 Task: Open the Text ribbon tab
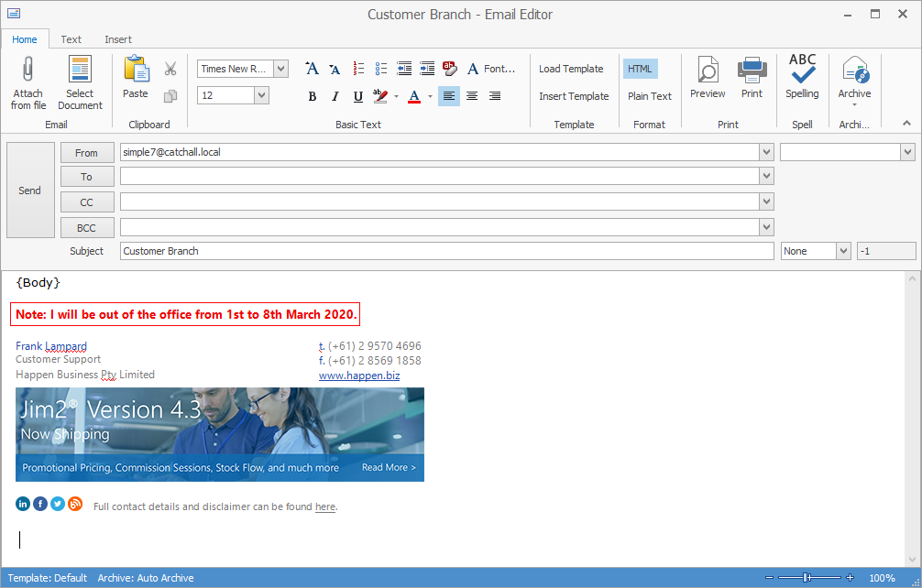point(71,39)
